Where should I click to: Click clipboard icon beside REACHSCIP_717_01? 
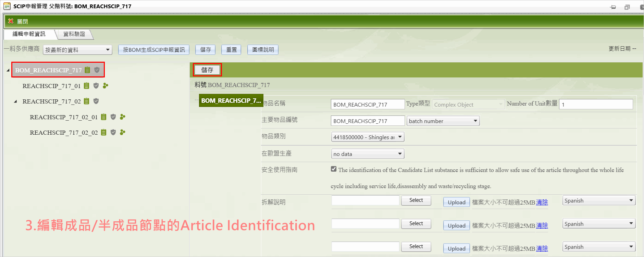(x=87, y=86)
